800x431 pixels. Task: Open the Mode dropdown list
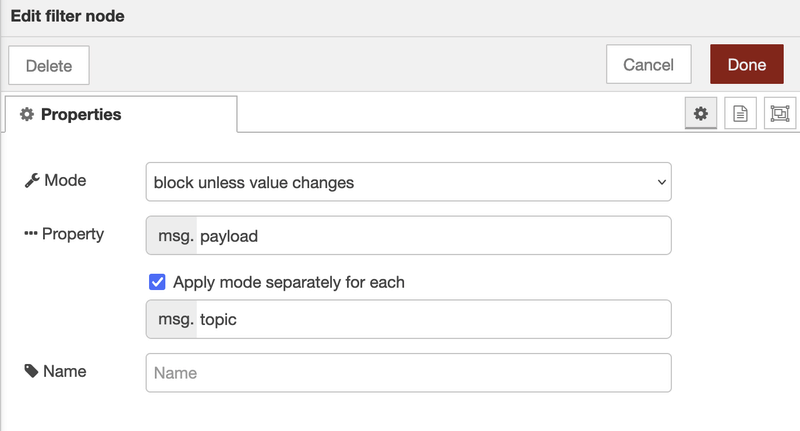pyautogui.click(x=408, y=182)
